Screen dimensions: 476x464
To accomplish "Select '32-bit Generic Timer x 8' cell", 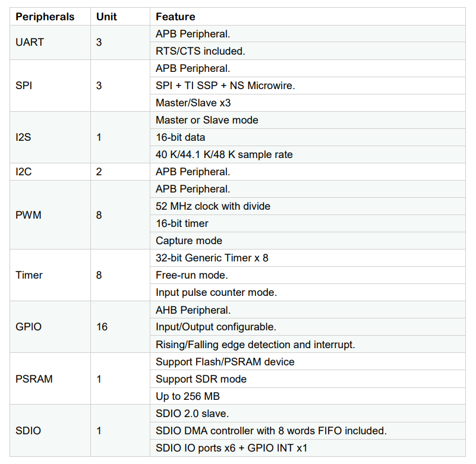I will [307, 258].
